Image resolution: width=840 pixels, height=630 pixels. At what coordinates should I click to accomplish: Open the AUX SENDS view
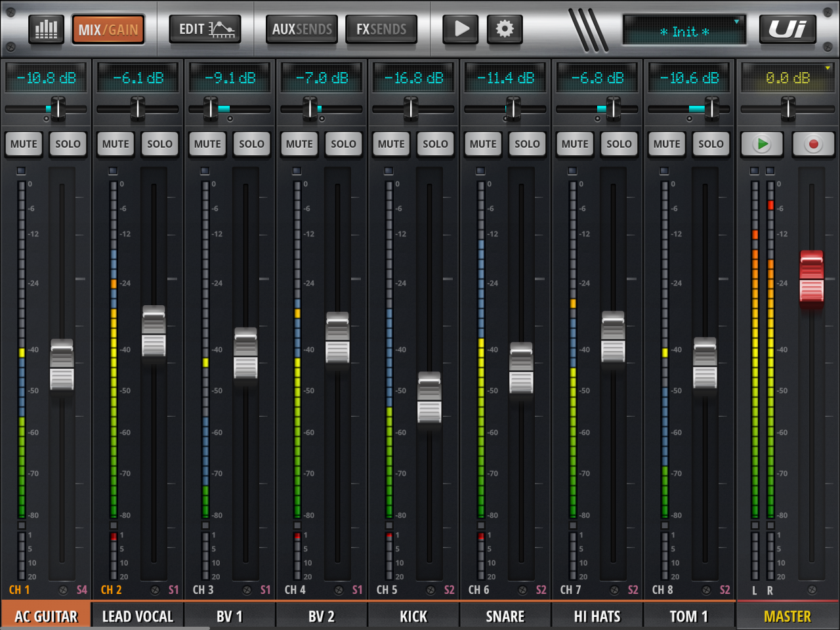click(302, 30)
